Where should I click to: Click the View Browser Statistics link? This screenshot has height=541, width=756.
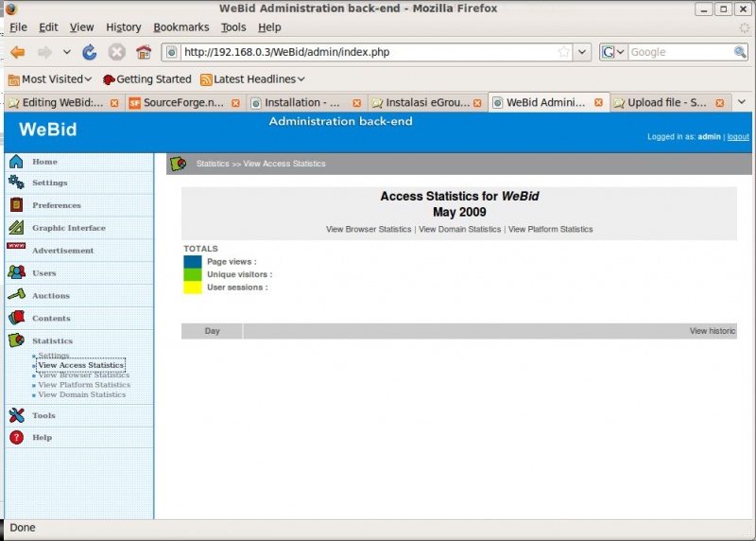coord(369,229)
